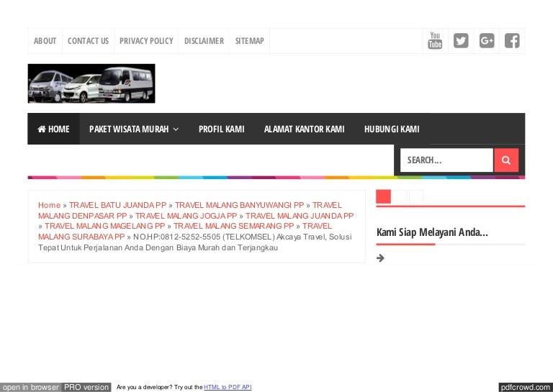
Task: Open the YouTube channel icon
Action: pyautogui.click(x=435, y=41)
